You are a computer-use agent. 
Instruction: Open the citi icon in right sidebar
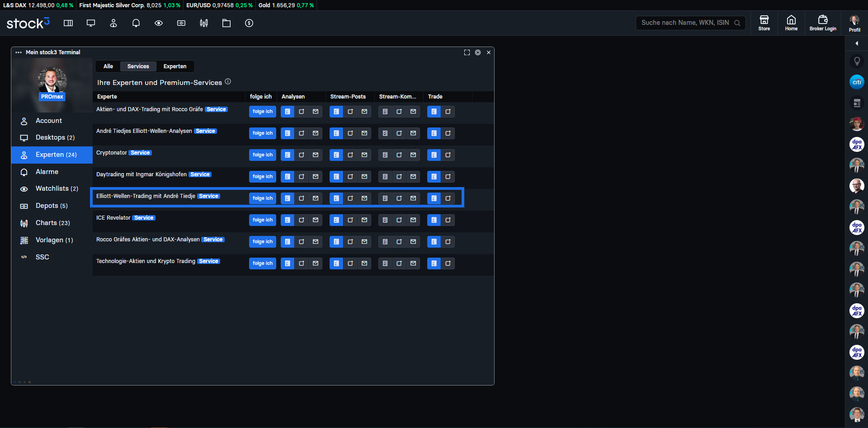[857, 82]
